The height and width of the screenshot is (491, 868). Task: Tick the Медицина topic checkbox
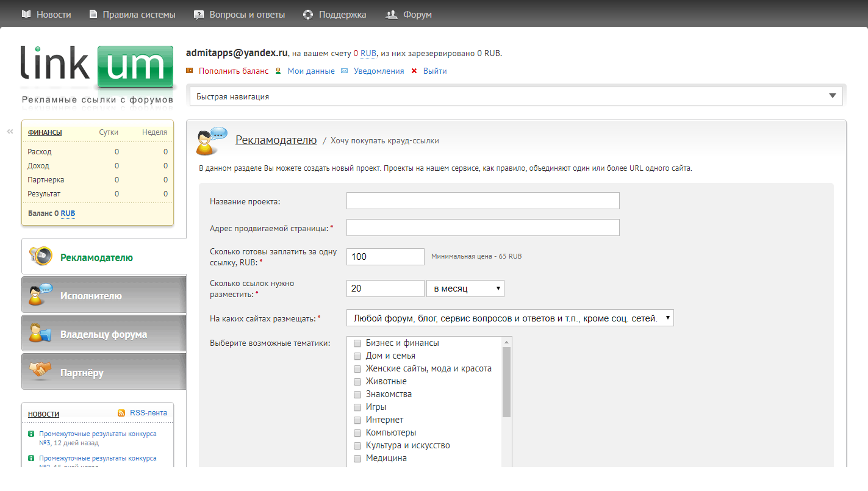(x=357, y=459)
